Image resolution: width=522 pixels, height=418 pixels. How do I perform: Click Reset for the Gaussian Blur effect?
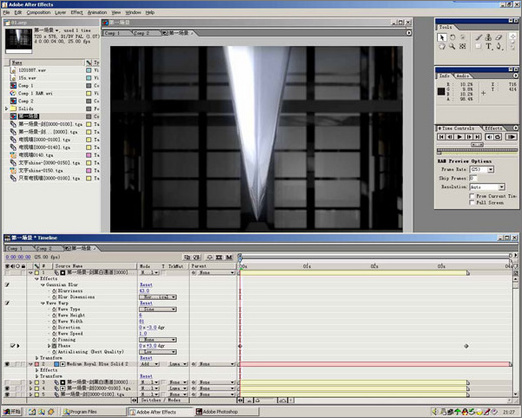point(146,285)
